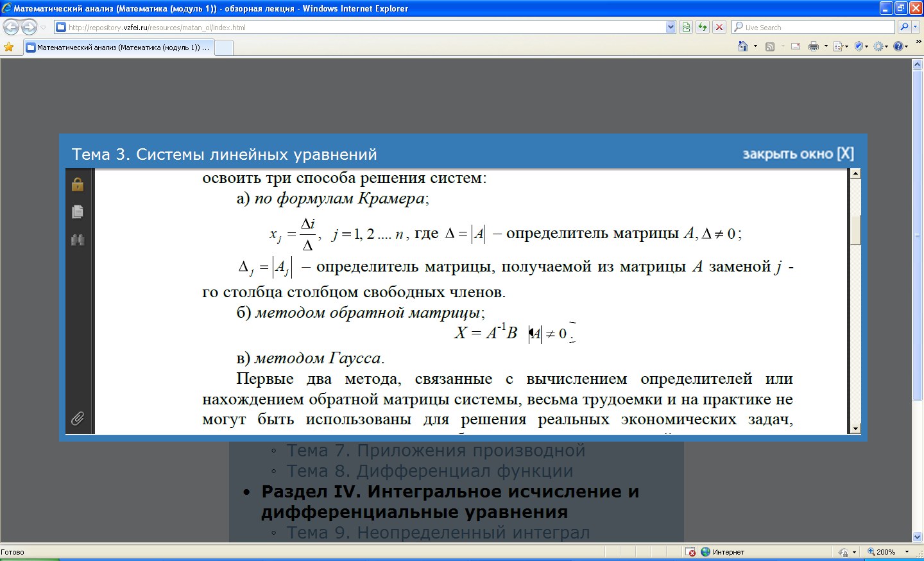Open the pages panel icon in sidebar

tap(78, 212)
